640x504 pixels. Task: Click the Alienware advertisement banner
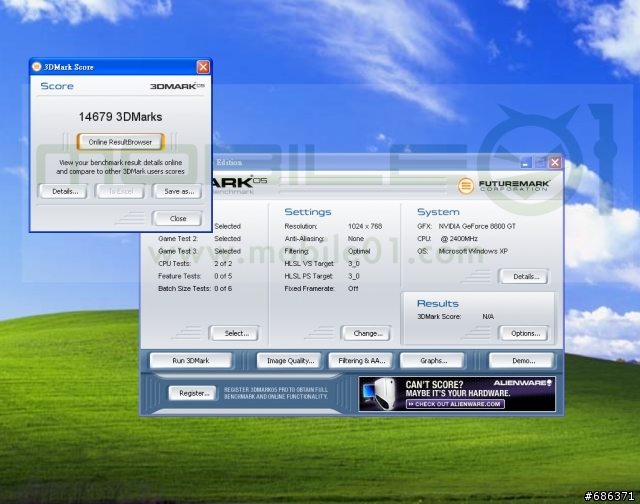(457, 394)
